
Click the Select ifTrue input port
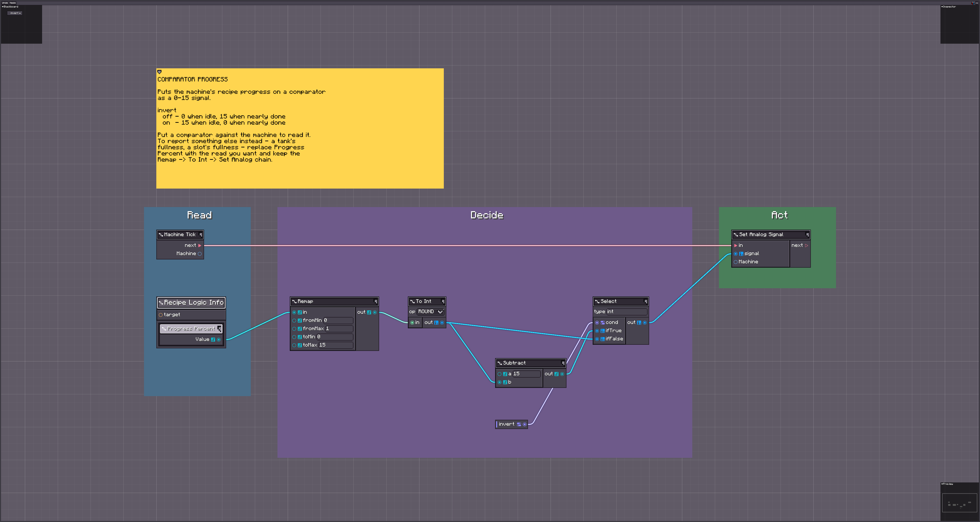[597, 331]
